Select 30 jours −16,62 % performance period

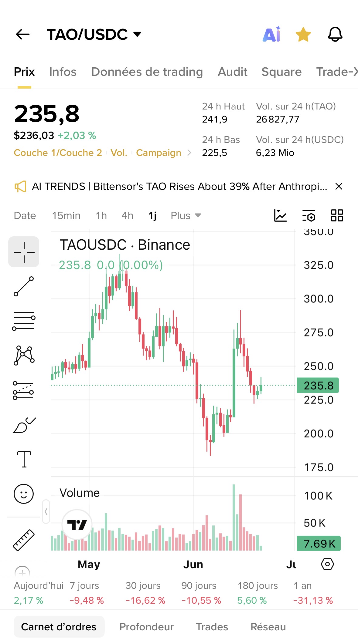[145, 593]
